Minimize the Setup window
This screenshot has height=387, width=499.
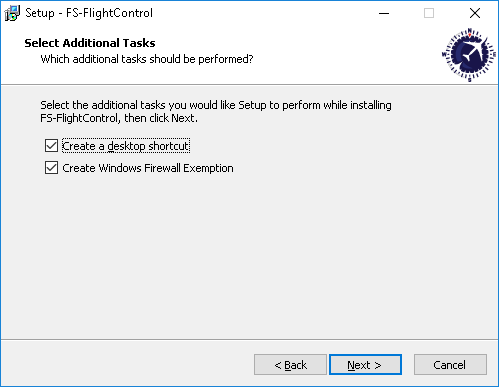coord(384,13)
